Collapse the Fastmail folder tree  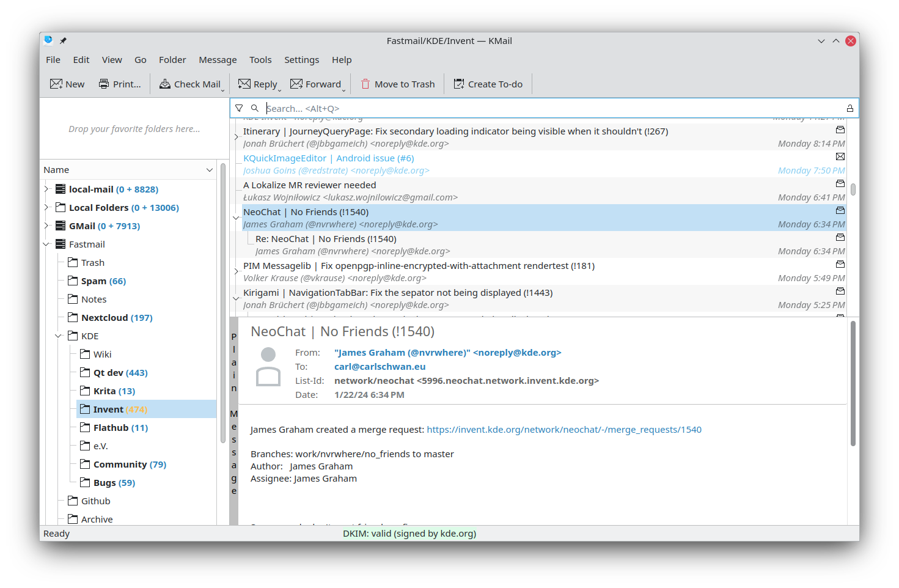pos(45,244)
